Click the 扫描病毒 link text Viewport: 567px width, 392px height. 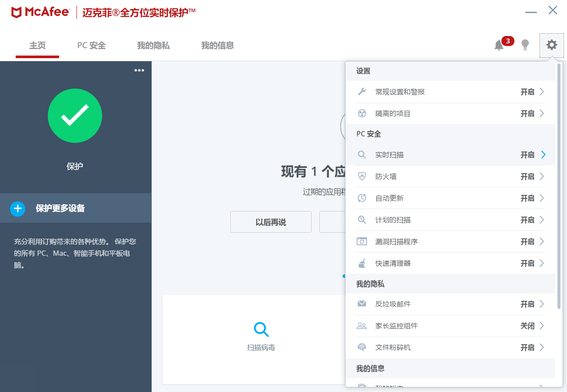click(x=261, y=348)
